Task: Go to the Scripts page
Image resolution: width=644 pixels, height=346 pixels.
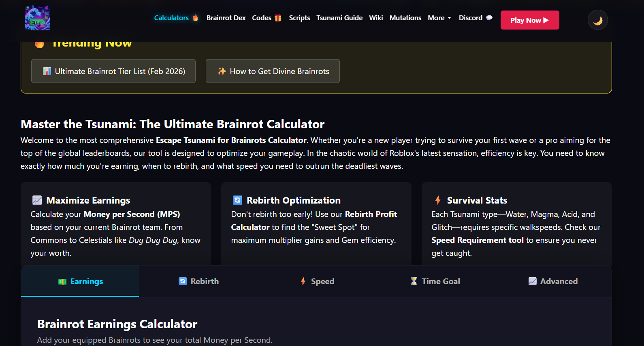Action: pyautogui.click(x=299, y=18)
